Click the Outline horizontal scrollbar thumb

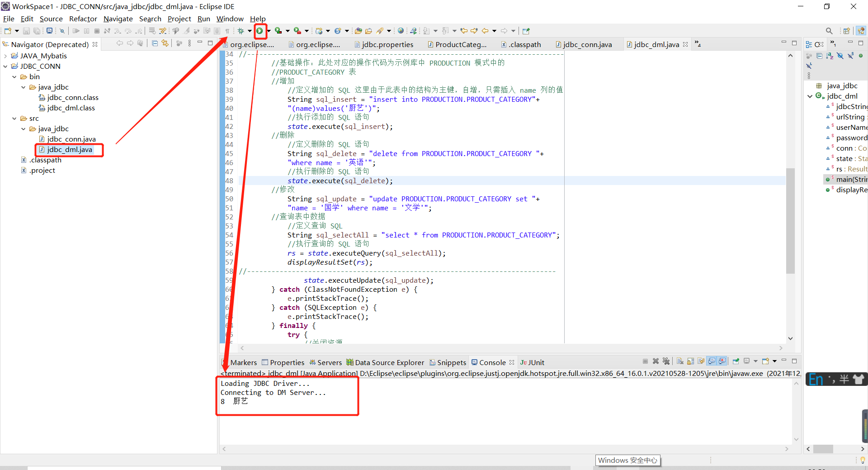(823, 449)
